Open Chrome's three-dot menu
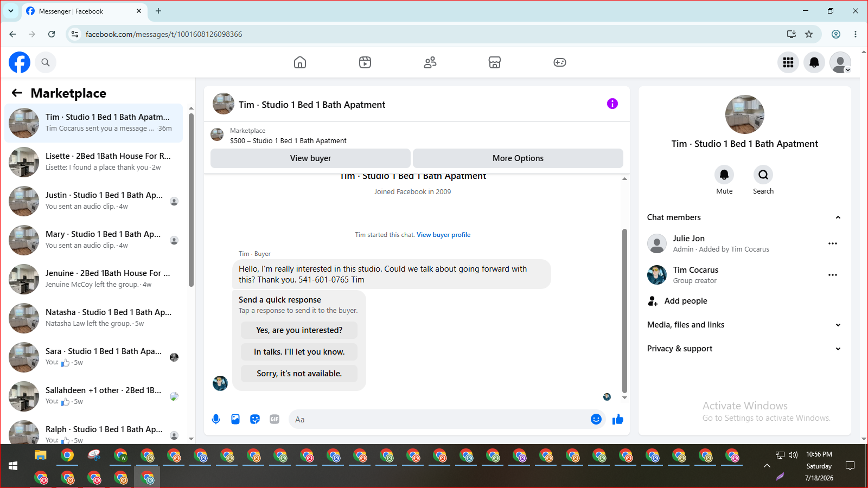 (856, 34)
